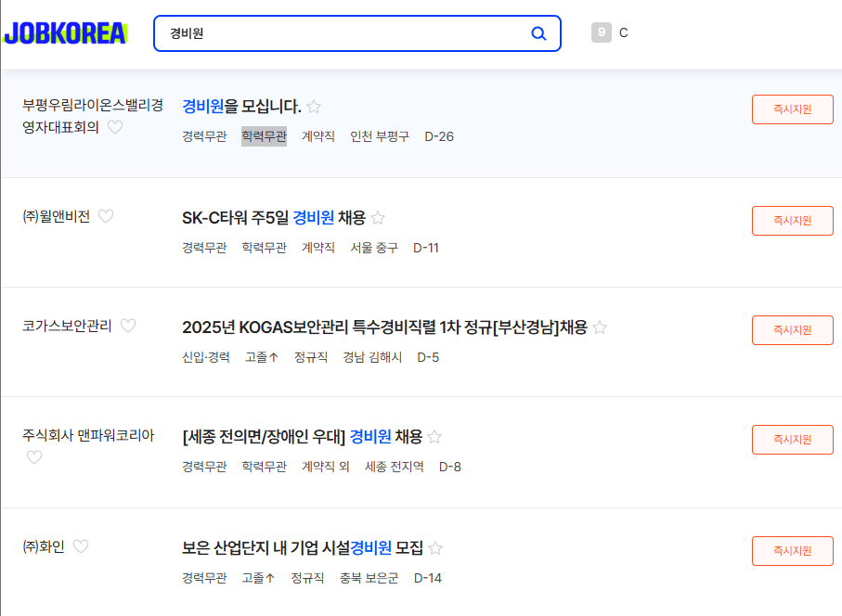Open 보은 산업단지 내 기업 시설경비원 모집
The width and height of the screenshot is (842, 616).
(303, 547)
